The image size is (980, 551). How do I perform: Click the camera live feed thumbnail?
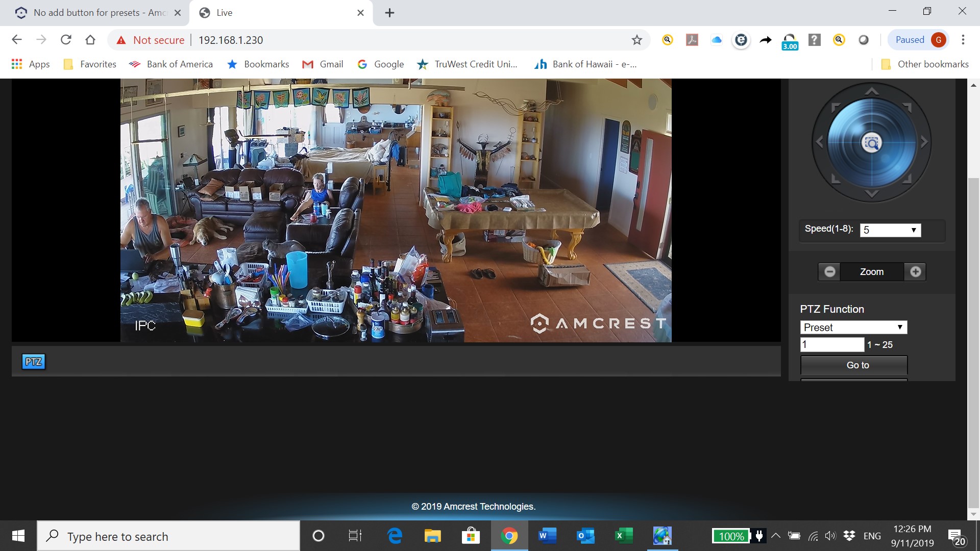click(x=397, y=211)
